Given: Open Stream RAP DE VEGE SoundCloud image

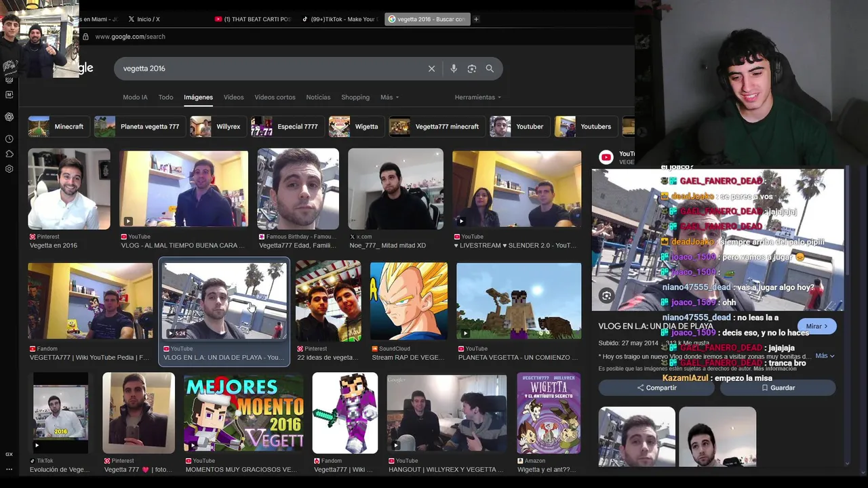Looking at the screenshot, I should (408, 301).
